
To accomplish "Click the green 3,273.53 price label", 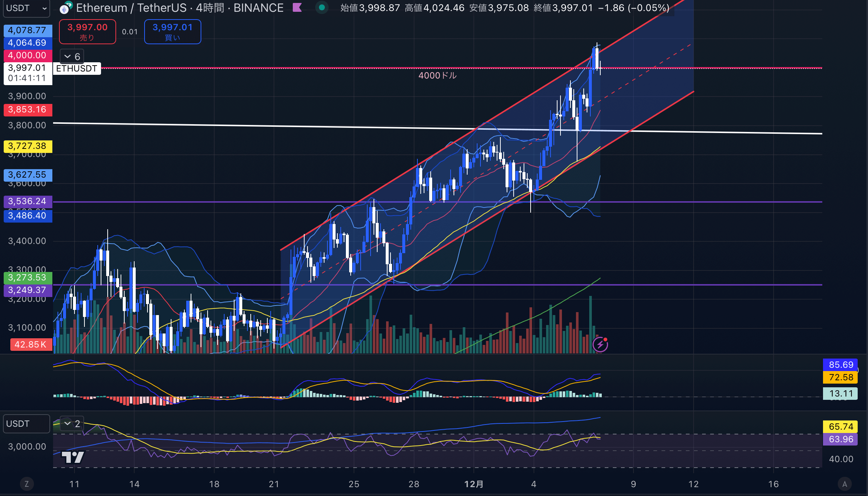I will click(x=28, y=277).
